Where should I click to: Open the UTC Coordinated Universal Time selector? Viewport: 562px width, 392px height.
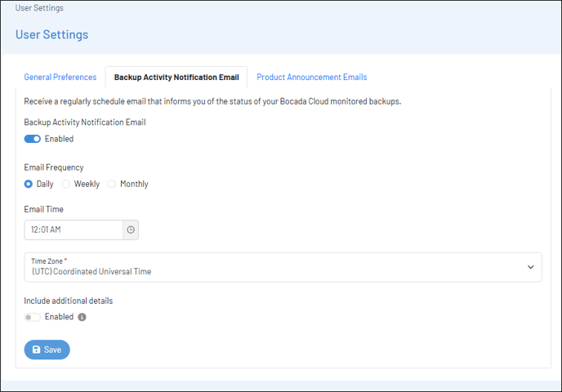283,267
